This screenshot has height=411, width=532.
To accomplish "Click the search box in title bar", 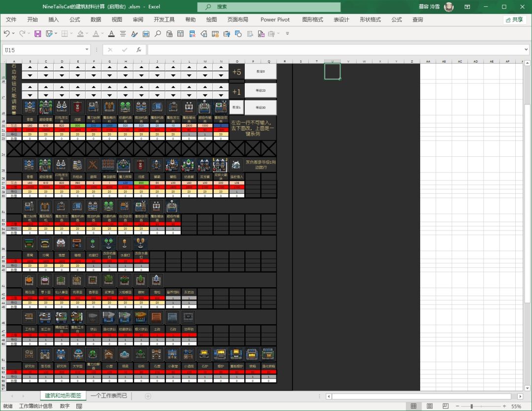I will click(x=268, y=7).
